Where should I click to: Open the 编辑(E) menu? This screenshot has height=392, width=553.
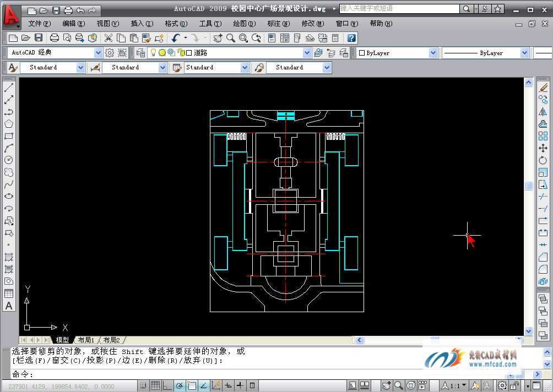pyautogui.click(x=74, y=24)
